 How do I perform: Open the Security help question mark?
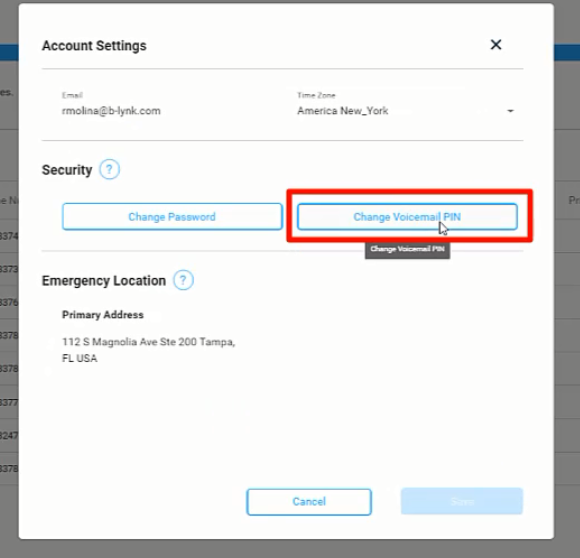coord(109,169)
